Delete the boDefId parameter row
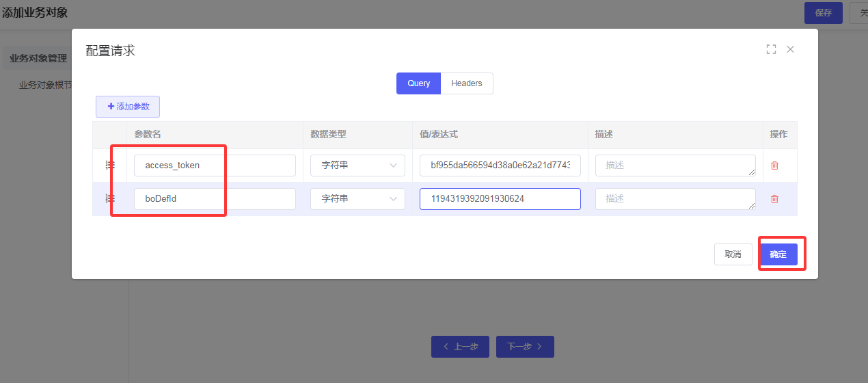 [774, 199]
